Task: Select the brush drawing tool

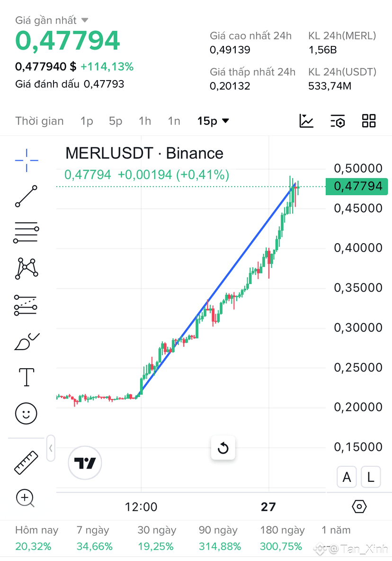Action: point(27,342)
